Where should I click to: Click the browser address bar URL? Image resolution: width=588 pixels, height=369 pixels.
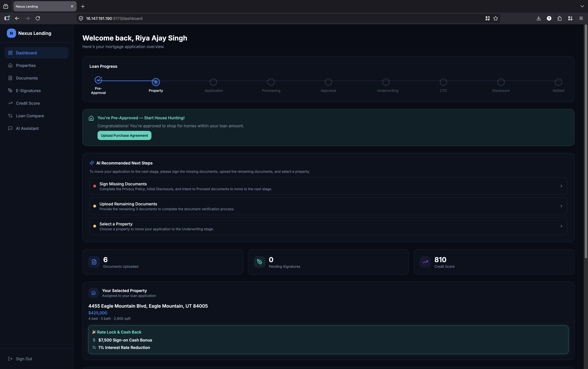114,19
